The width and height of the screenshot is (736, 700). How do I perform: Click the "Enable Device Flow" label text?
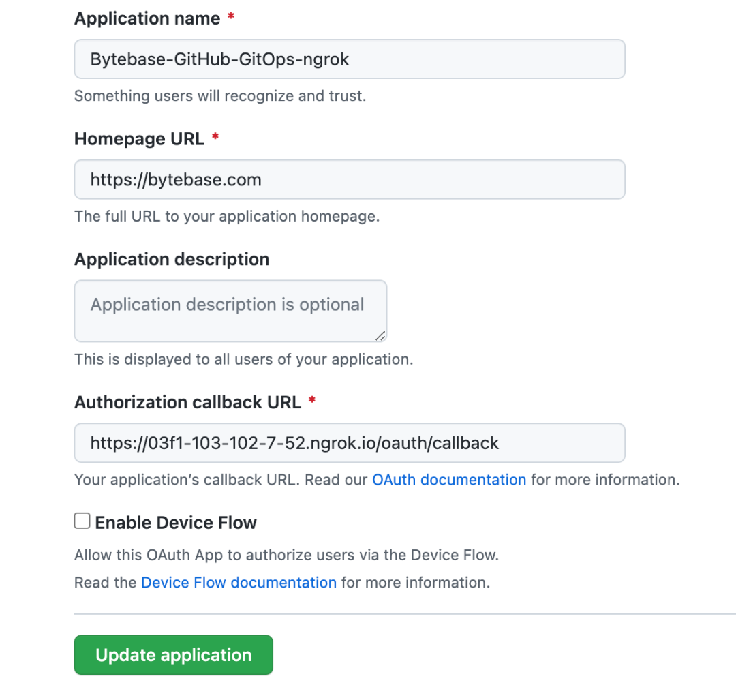[x=176, y=523]
